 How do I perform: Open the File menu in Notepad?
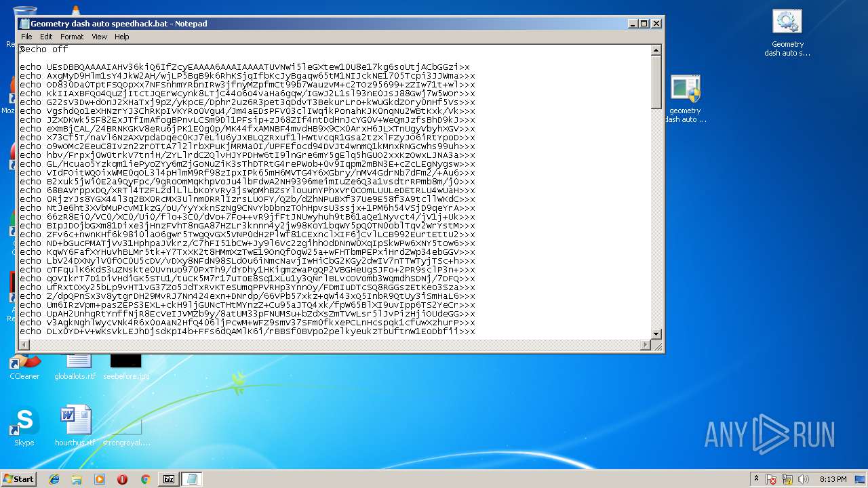pyautogui.click(x=26, y=37)
